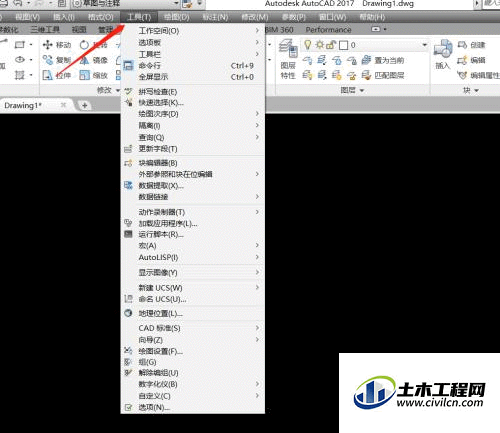Click Edit Attributes (编辑属性) icon
Viewport: 500px width, 433px height.
click(462, 75)
